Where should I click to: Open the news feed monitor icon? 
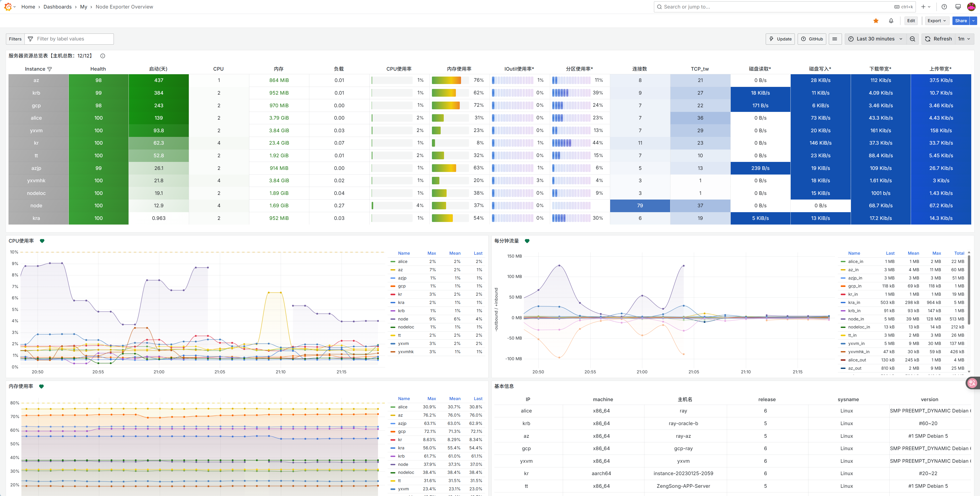[x=958, y=7]
